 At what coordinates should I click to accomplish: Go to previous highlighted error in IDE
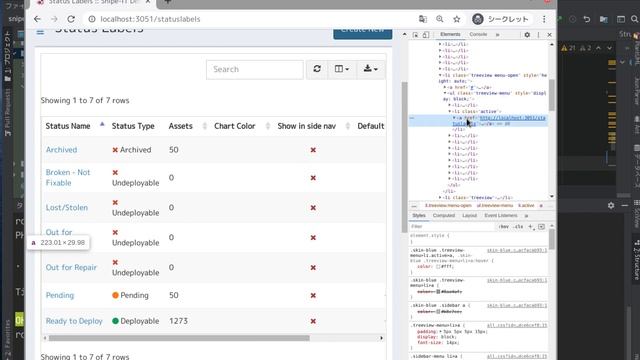[598, 48]
